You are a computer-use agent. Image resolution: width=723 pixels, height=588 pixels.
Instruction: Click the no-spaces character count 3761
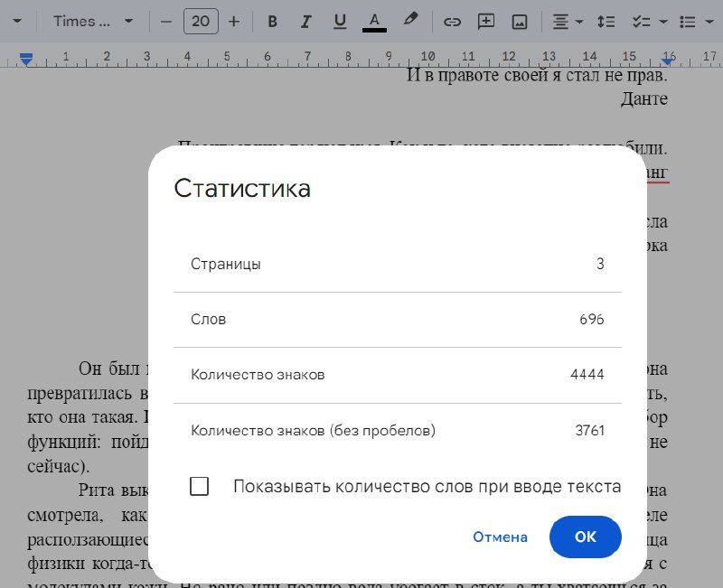tap(590, 431)
